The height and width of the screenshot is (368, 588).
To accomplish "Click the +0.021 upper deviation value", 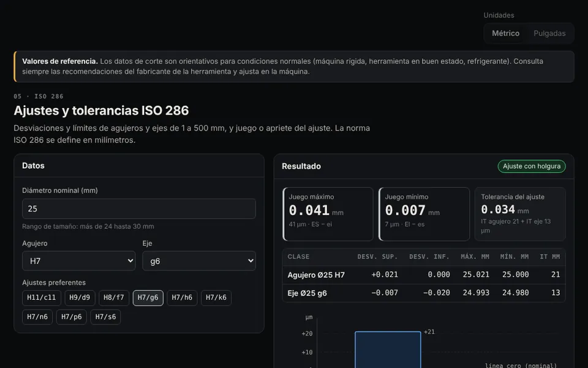I will click(x=385, y=275).
